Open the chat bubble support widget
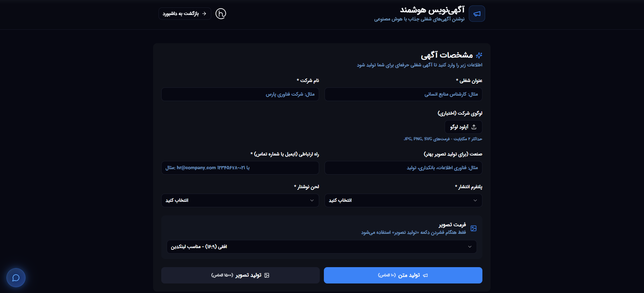 (16, 278)
